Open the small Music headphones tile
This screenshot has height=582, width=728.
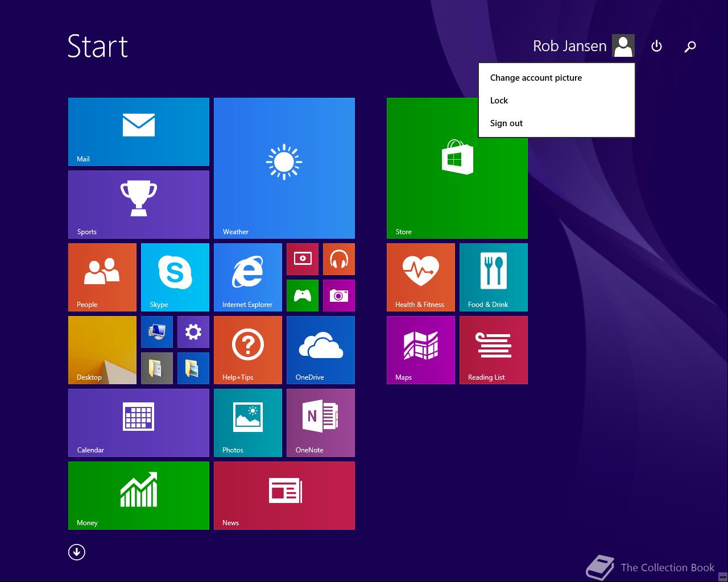[x=339, y=259]
